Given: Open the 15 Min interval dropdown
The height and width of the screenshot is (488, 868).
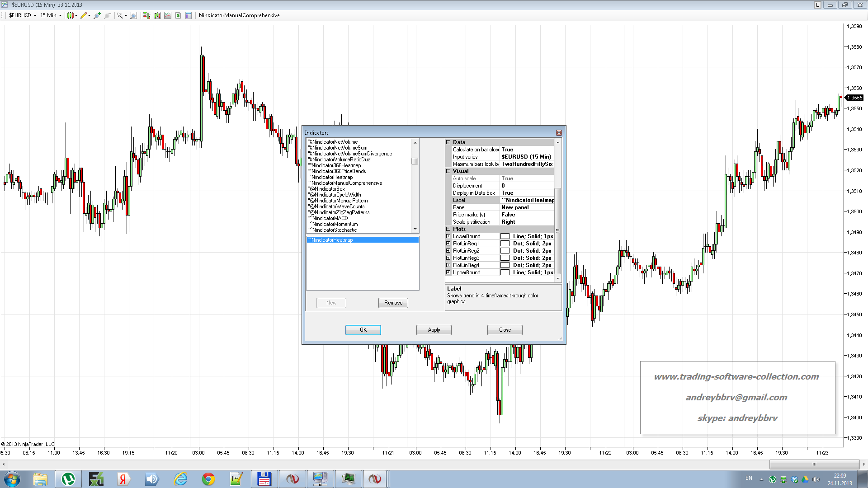Looking at the screenshot, I should [51, 15].
